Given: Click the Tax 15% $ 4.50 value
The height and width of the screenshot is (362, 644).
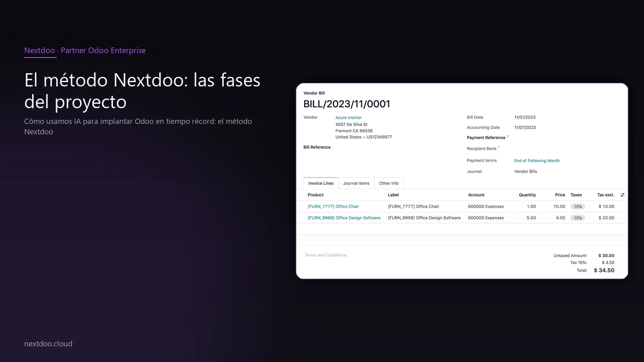Looking at the screenshot, I should coord(608,263).
